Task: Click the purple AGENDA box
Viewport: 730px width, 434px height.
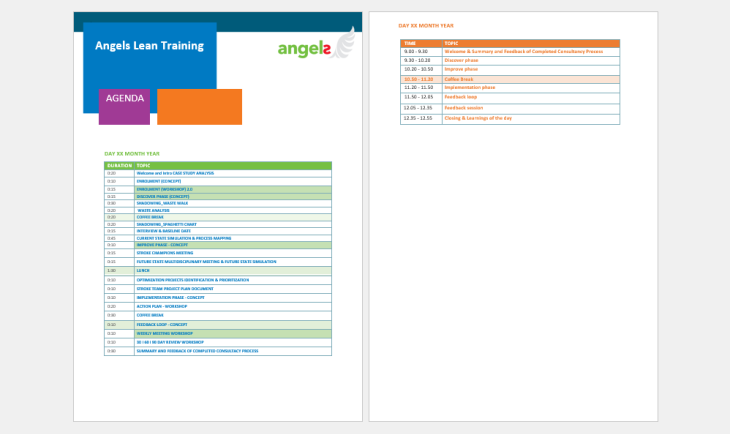Action: pos(124,107)
